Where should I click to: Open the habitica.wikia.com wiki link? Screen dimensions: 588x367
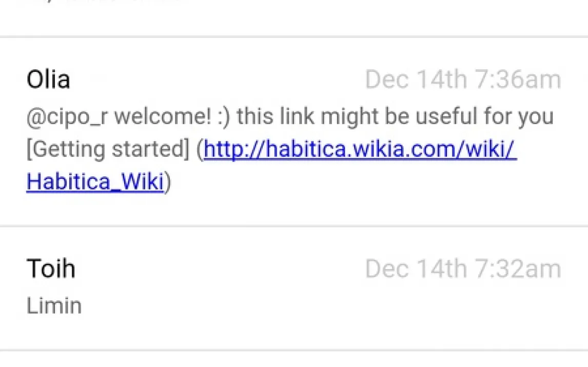(x=360, y=149)
